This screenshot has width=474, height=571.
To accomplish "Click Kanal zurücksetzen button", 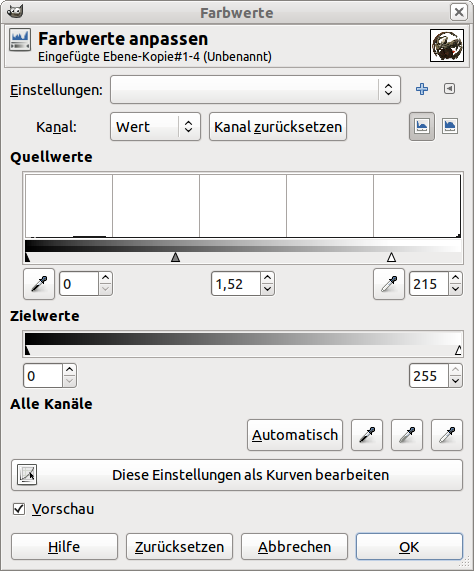I will pos(278,127).
